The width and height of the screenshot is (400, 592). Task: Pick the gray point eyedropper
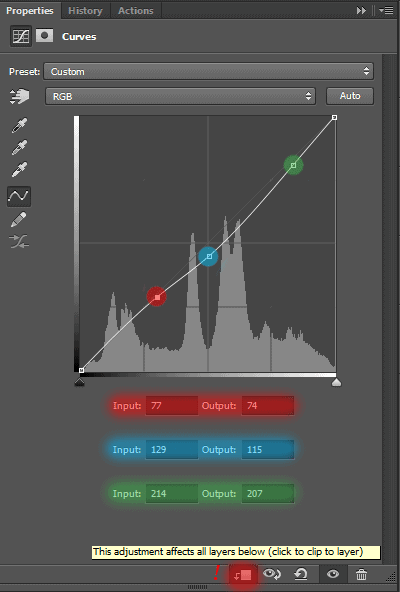pos(19,147)
